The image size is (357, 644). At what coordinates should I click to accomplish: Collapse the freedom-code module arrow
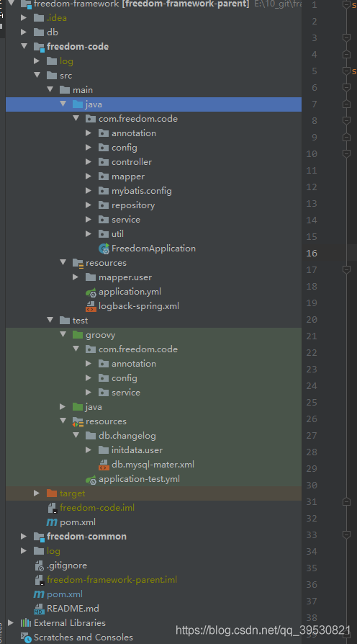24,47
